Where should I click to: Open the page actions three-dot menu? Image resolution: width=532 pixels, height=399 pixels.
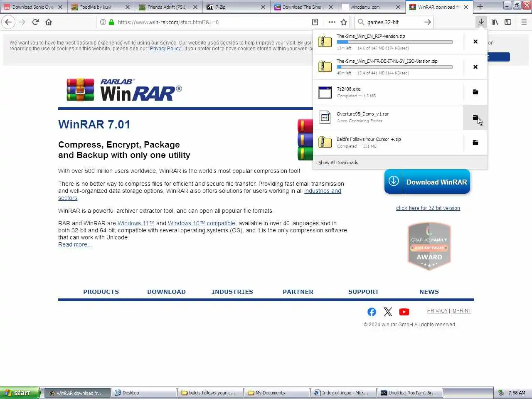click(x=332, y=22)
